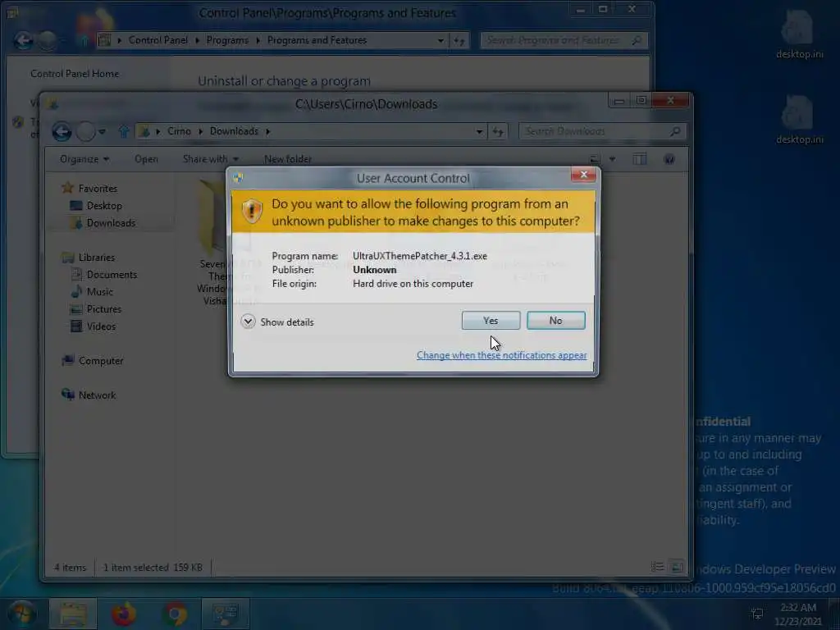
Task: Click refresh button in Downloads address bar
Action: click(498, 131)
